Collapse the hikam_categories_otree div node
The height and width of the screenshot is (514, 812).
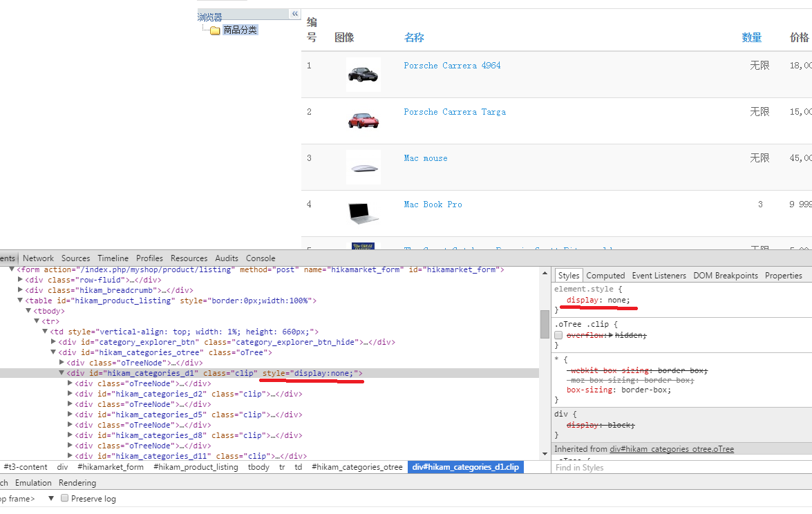coord(53,352)
